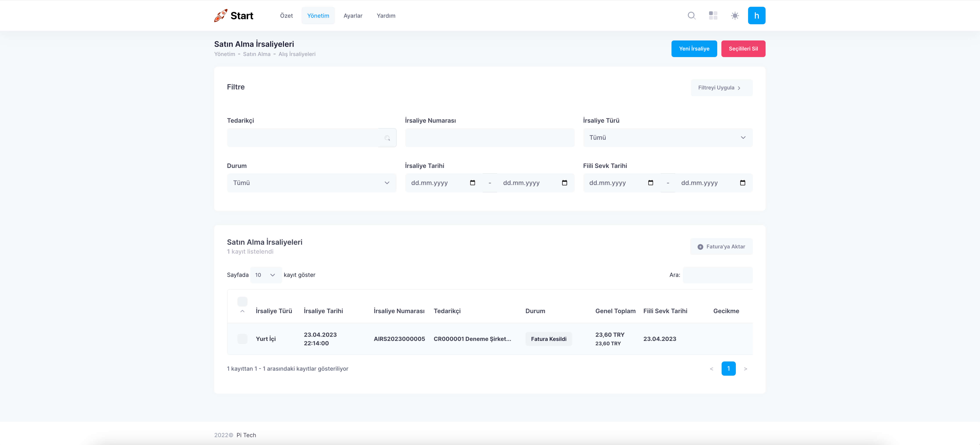The image size is (980, 445).
Task: Focus the İrsaliye Numarası input field
Action: click(489, 138)
